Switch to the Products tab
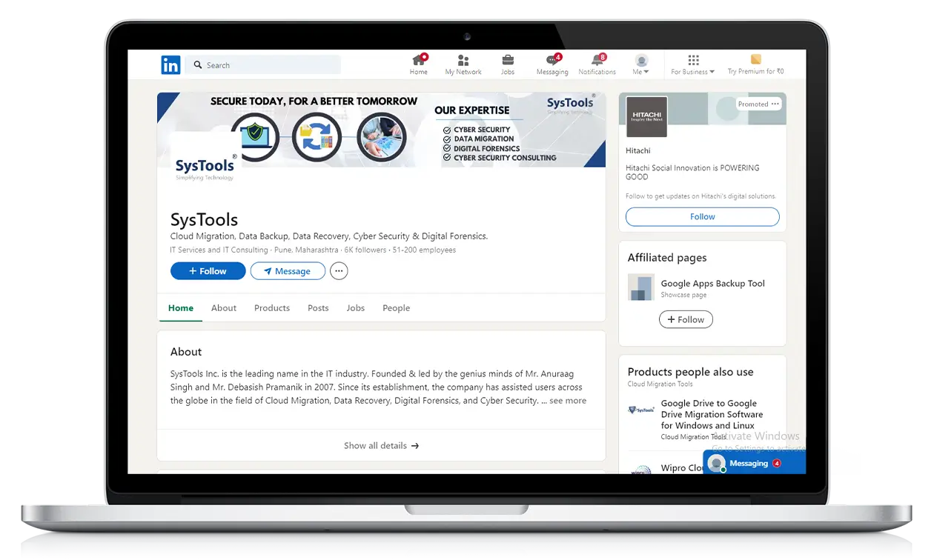The height and width of the screenshot is (560, 934). pyautogui.click(x=272, y=308)
